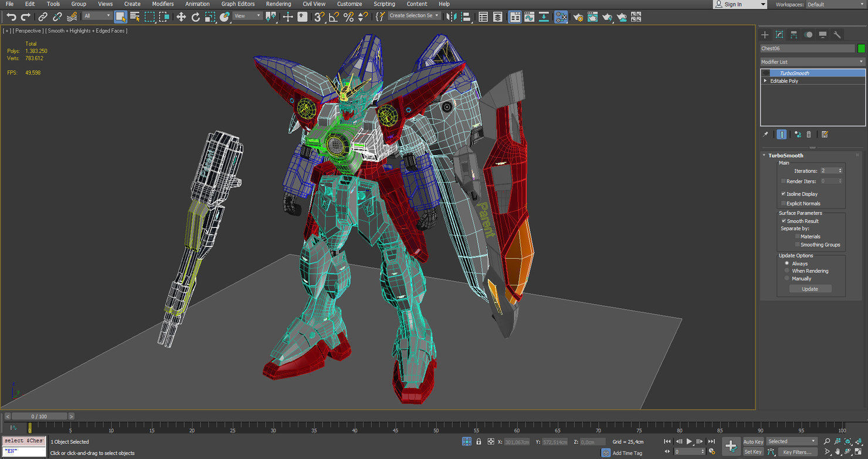Viewport: 868px width, 459px height.
Task: Check Separate by Smoothing Groups checkbox
Action: click(797, 244)
